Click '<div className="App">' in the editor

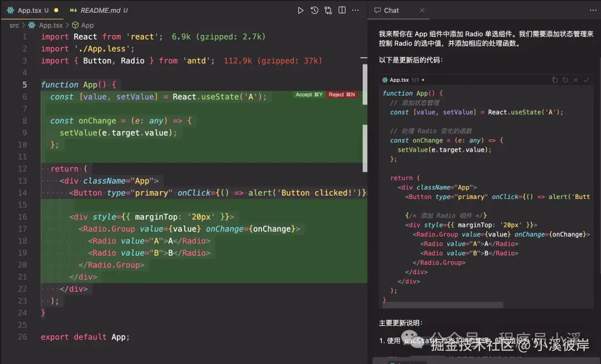(x=109, y=181)
